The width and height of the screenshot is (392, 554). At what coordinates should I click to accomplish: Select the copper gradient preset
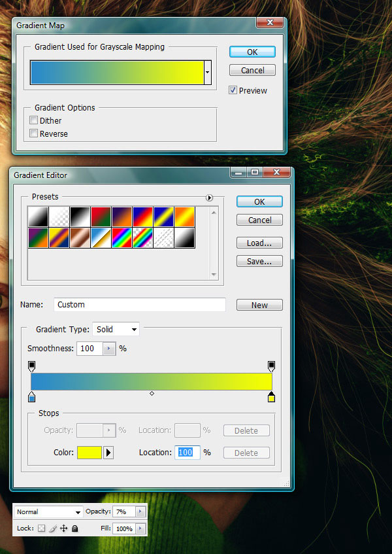pyautogui.click(x=80, y=238)
